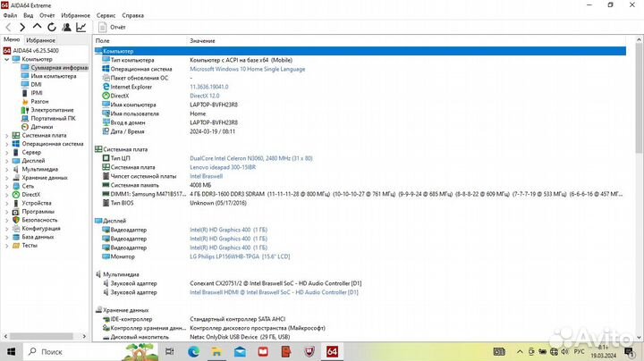The height and width of the screenshot is (361, 644).
Task: Open the graph chart icon in the toolbar
Action: pyautogui.click(x=81, y=28)
